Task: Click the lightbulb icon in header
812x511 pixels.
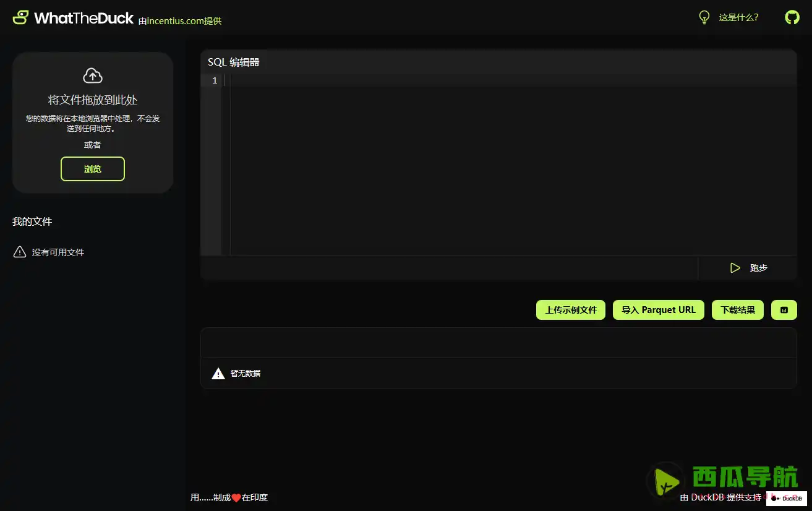Action: click(x=704, y=17)
